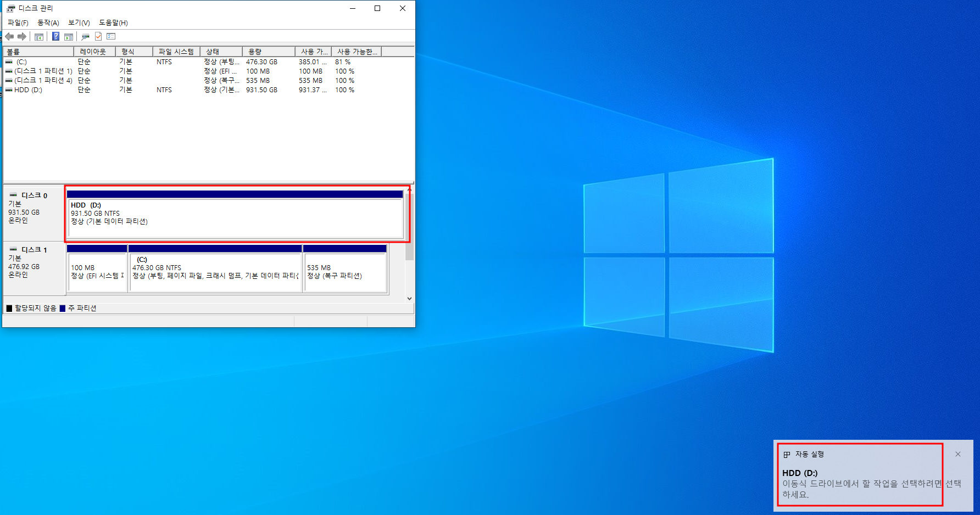Viewport: 980px width, 515px height.
Task: Open the 보기(V) menu
Action: click(79, 23)
